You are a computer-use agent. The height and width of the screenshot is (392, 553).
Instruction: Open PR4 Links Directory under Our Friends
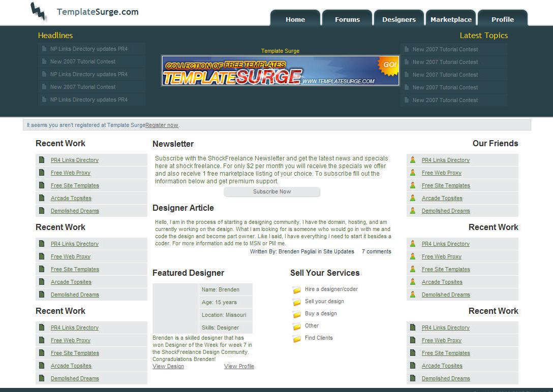tap(445, 160)
